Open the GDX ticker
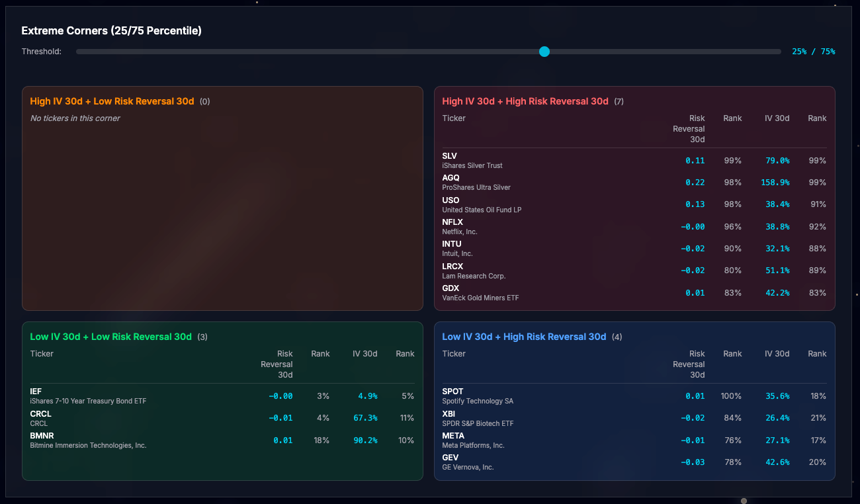Screen dimensions: 860x504 pyautogui.click(x=451, y=288)
